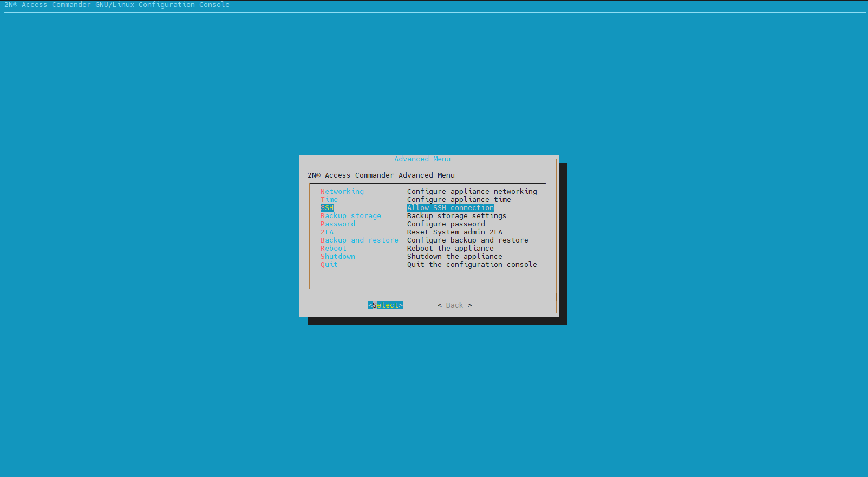Click 'Configure password' description
This screenshot has width=868, height=477.
tap(446, 224)
